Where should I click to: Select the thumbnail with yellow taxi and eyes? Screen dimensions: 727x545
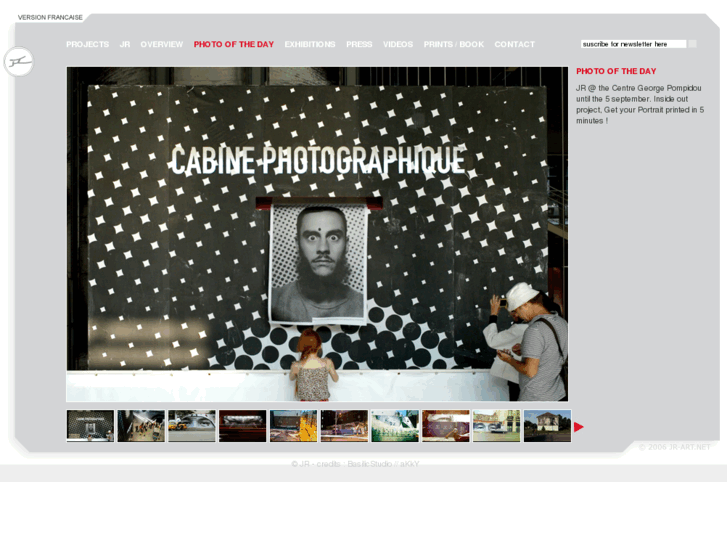[191, 426]
